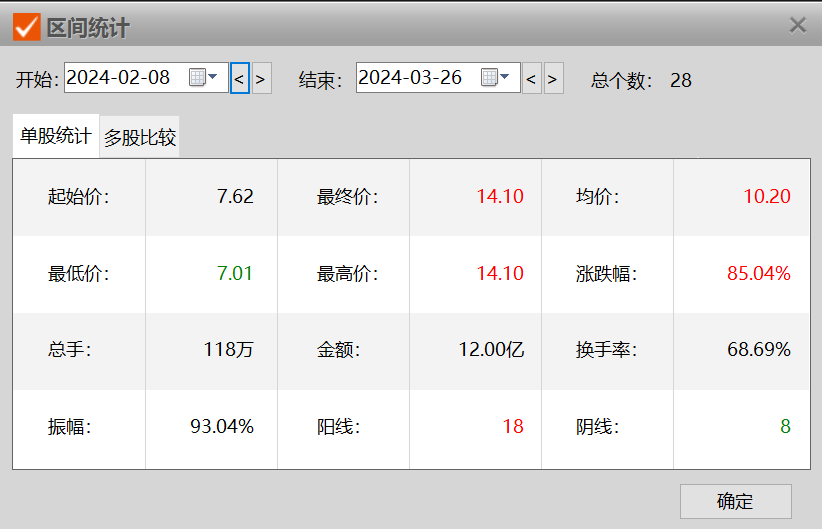Screen dimensions: 822x529
Task: Click the 换手率 label
Action: [x=607, y=350]
